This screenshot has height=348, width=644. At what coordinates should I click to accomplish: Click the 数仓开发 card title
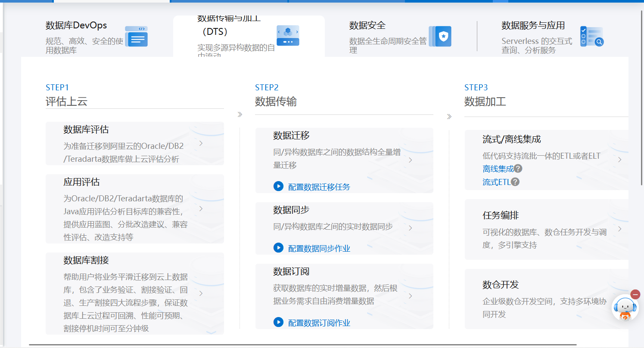(501, 285)
